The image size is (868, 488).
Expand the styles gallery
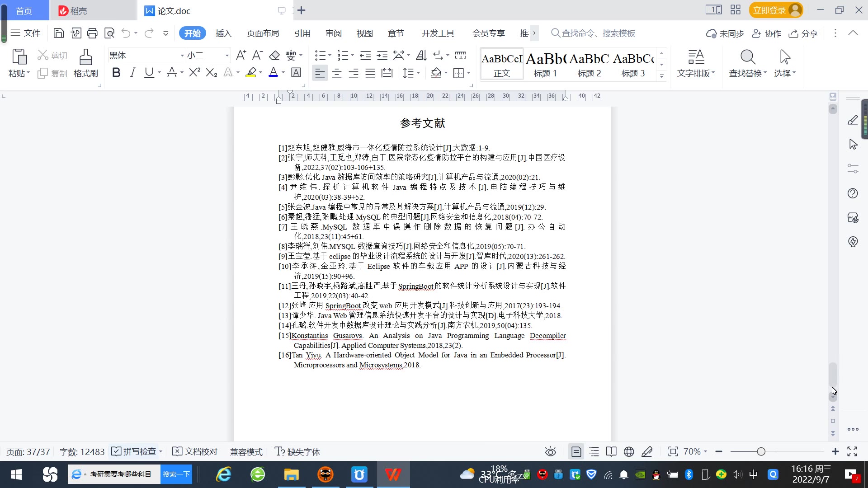click(661, 76)
